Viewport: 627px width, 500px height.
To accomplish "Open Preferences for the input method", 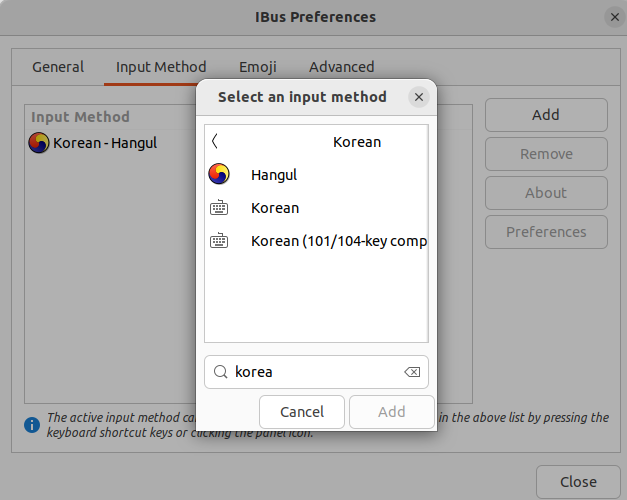I will [x=546, y=232].
